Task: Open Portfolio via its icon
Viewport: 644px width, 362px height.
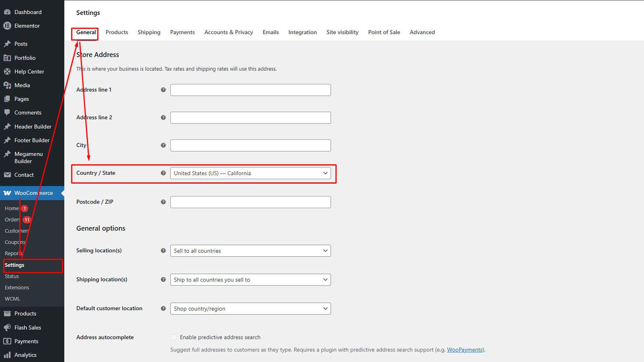Action: pos(7,58)
